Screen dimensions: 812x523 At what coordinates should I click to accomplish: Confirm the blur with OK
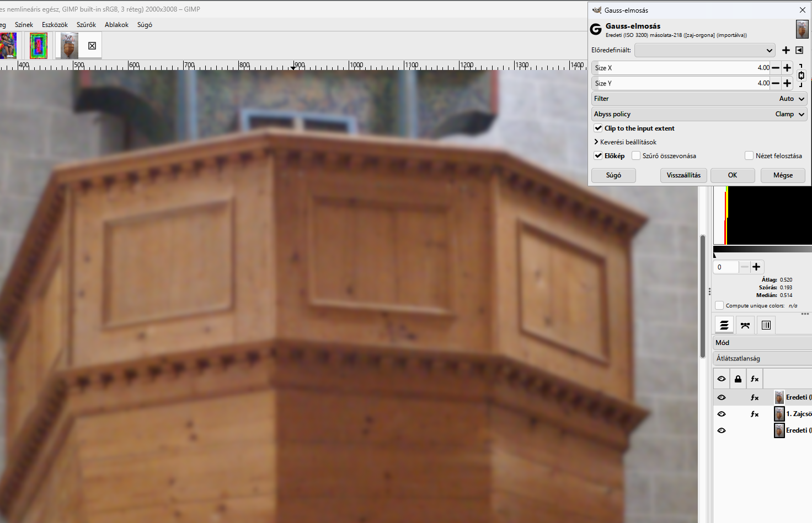coord(733,175)
